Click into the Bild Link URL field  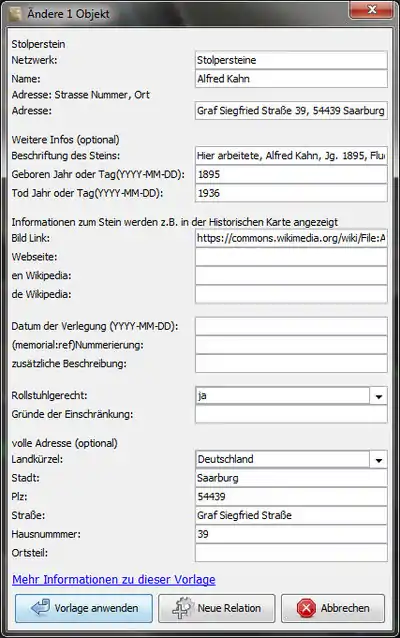(x=291, y=238)
